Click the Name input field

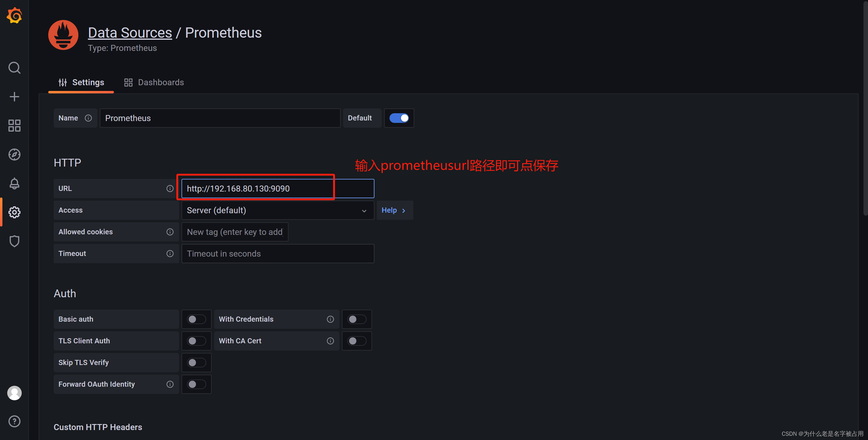click(220, 118)
